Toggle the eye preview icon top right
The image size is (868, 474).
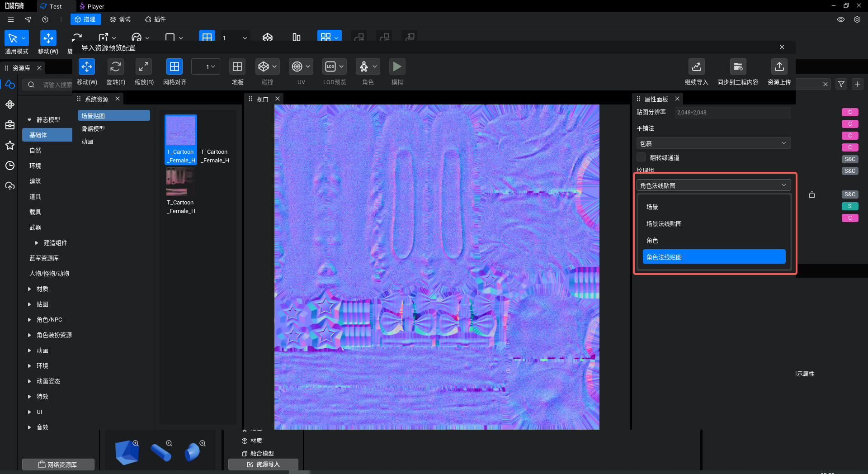pos(841,19)
